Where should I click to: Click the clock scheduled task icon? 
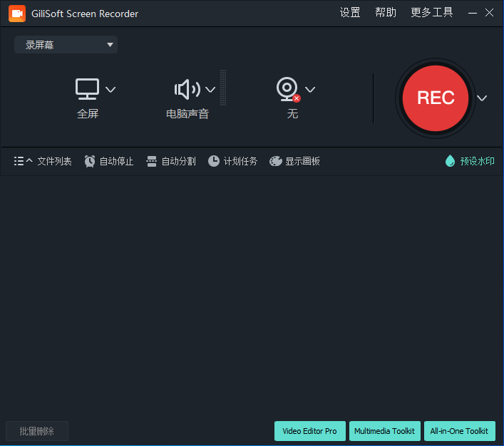click(214, 161)
